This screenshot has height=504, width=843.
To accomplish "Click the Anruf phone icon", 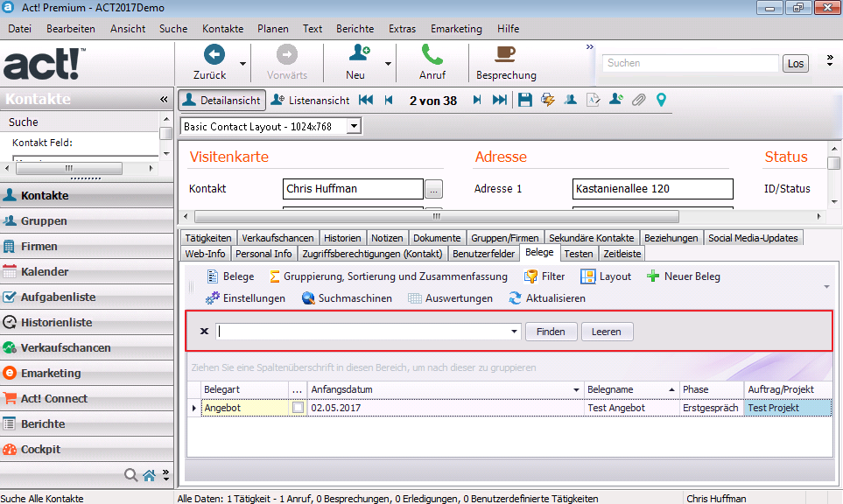I will point(432,54).
